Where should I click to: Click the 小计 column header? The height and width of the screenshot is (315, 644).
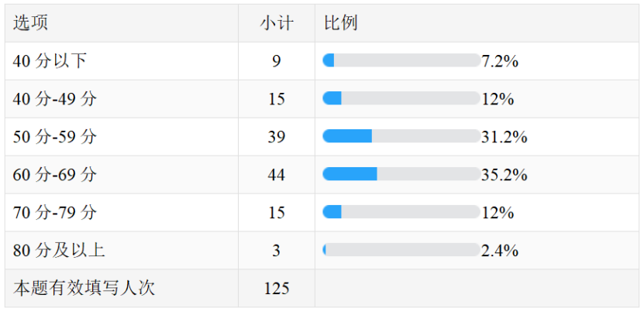pyautogui.click(x=277, y=23)
